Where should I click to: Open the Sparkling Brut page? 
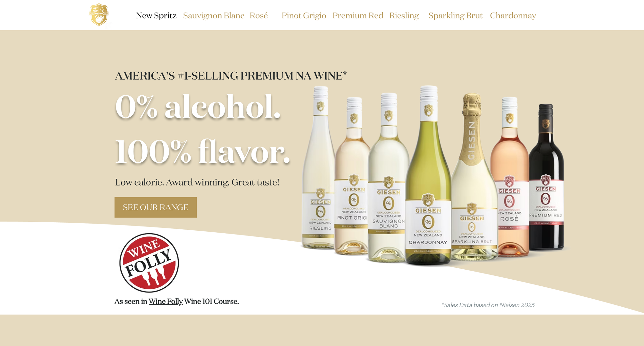(x=455, y=15)
